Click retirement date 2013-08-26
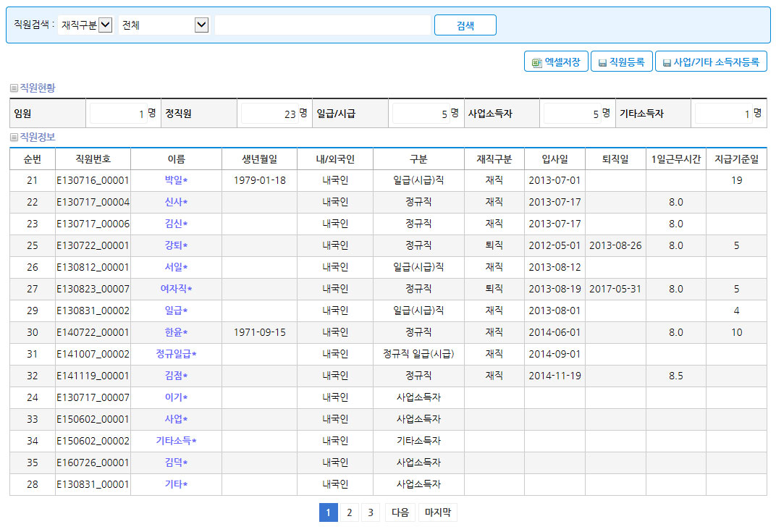The width and height of the screenshot is (776, 532). (615, 246)
